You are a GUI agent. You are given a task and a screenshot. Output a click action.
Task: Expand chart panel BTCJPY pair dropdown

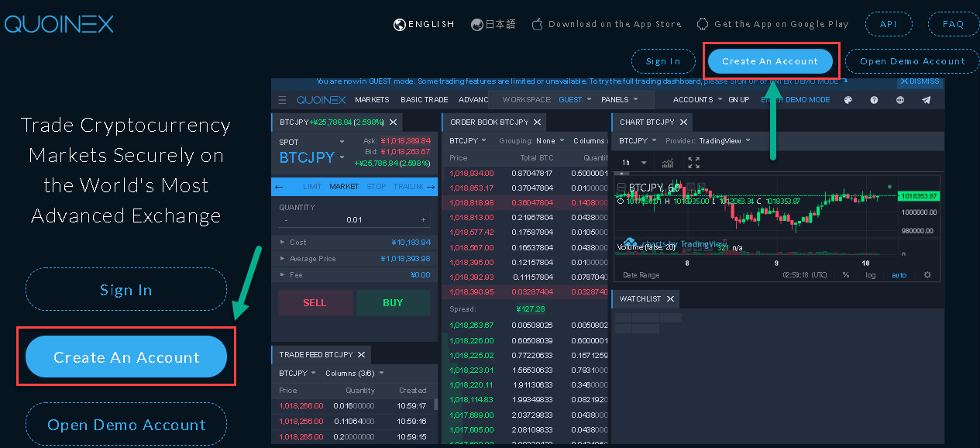tap(638, 141)
